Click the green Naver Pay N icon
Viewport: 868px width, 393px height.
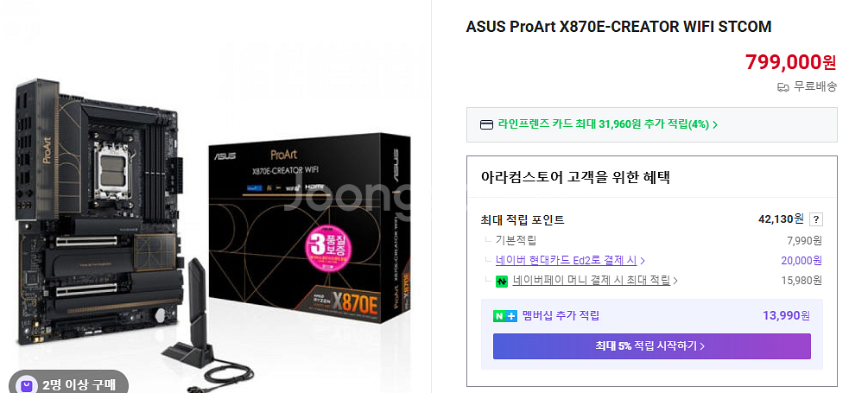502,282
